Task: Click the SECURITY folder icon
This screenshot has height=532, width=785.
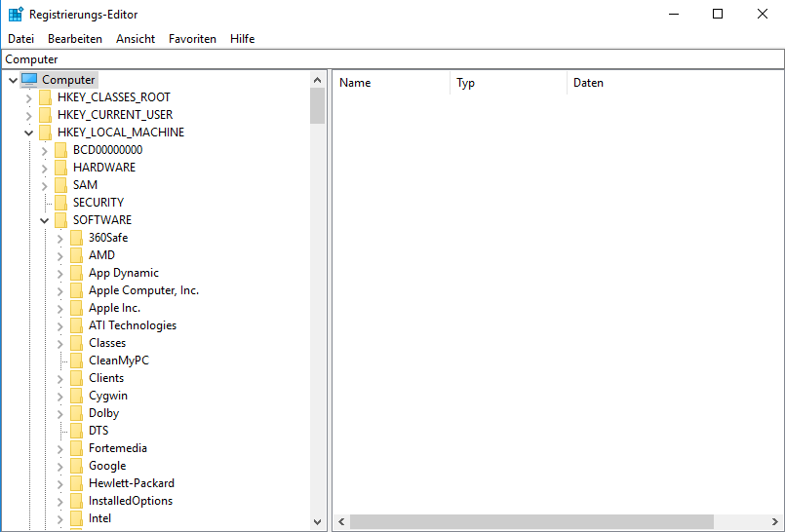Action: (x=60, y=202)
